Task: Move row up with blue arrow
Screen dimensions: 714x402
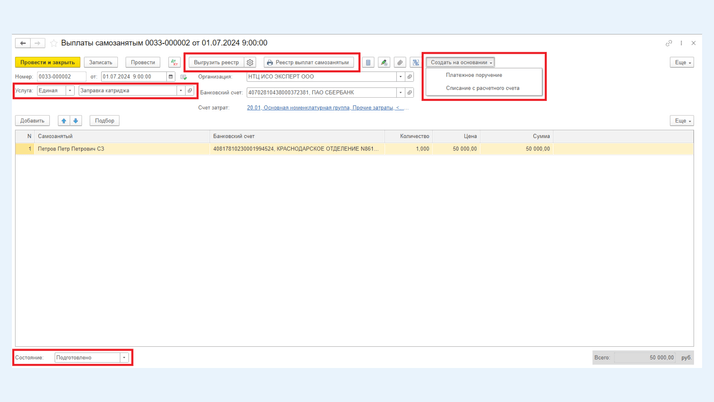Action: point(64,121)
